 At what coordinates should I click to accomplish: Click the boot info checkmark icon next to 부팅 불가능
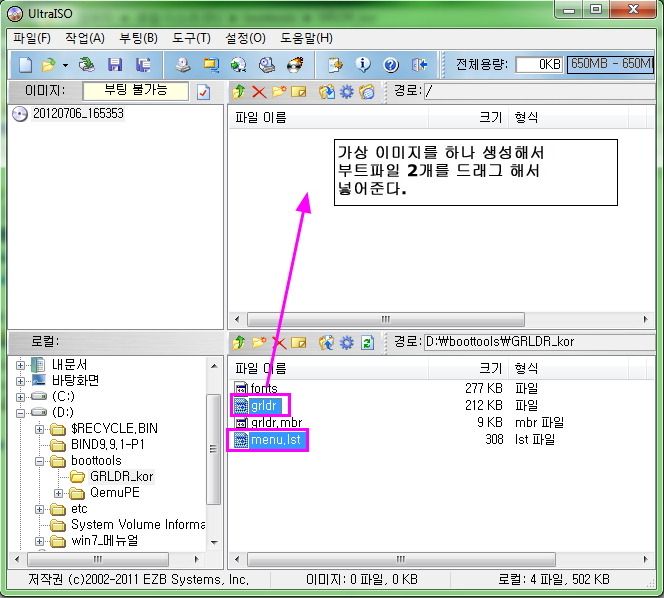coord(204,92)
